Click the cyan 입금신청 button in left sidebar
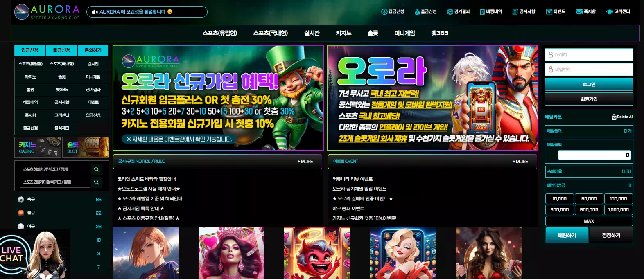 click(30, 50)
